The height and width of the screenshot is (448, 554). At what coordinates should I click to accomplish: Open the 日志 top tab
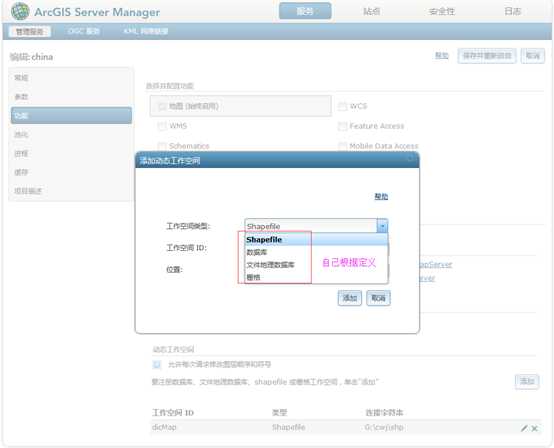512,11
